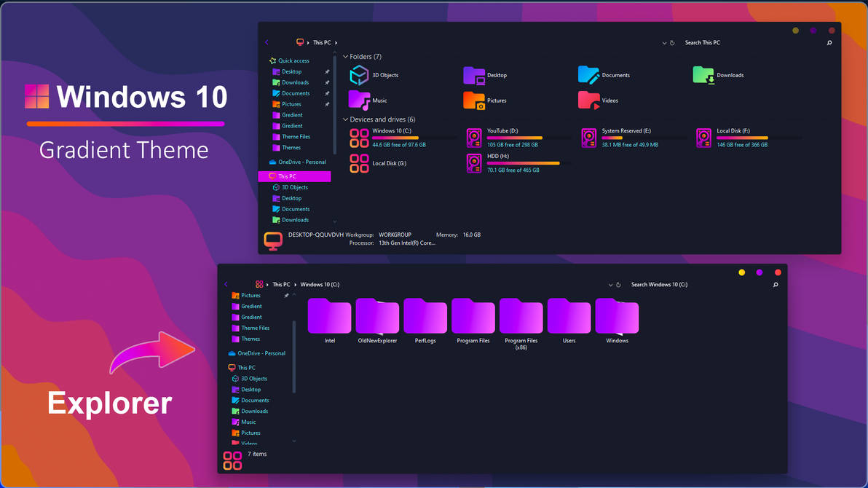Open the Users folder
Image resolution: width=868 pixels, height=488 pixels.
click(x=569, y=321)
